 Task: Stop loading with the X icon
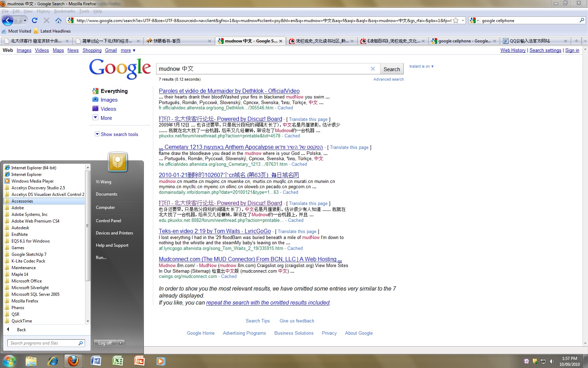(47, 20)
